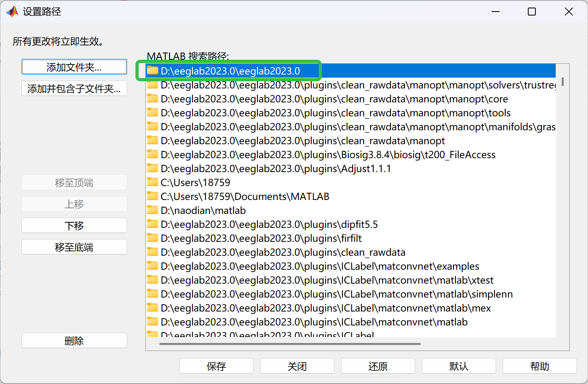Click folder icon of manopt\manopt\tools row

[153, 112]
